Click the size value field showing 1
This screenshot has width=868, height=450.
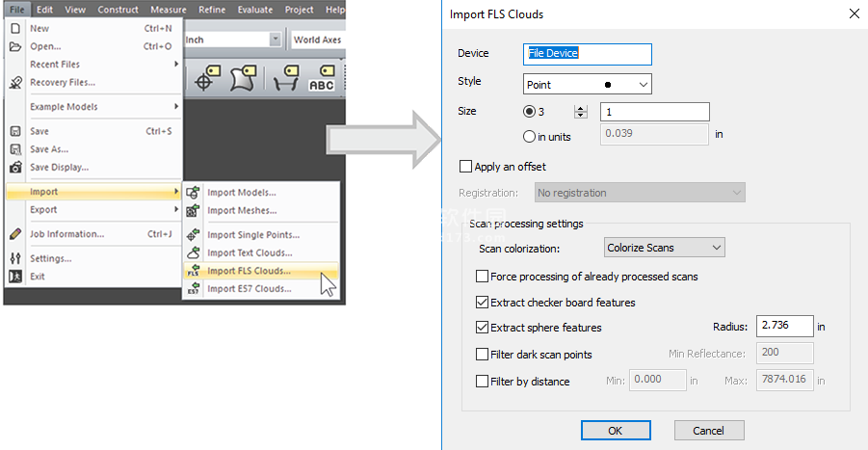655,112
